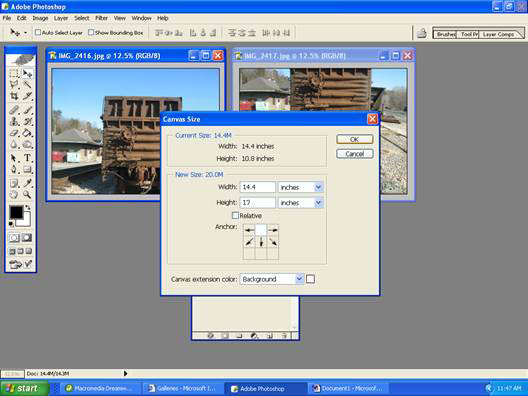Toggle Auto Select Layer checkbox
This screenshot has height=396, width=528.
click(x=38, y=32)
